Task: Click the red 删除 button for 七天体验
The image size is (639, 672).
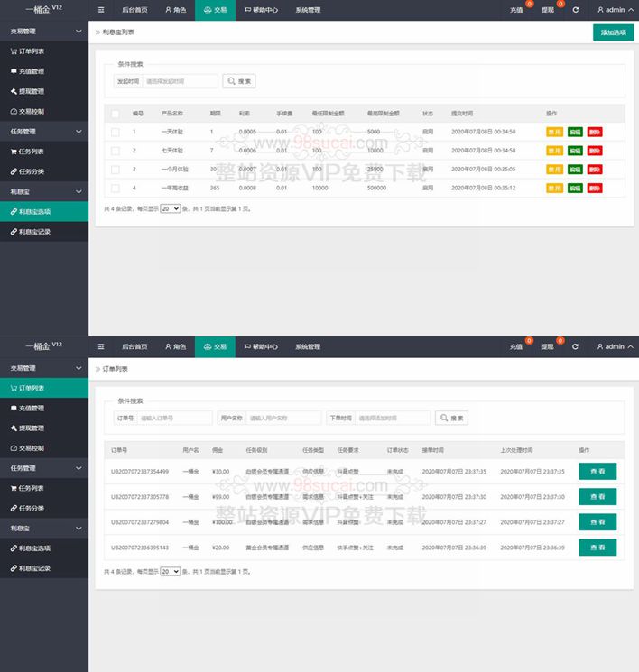Action: [x=594, y=151]
